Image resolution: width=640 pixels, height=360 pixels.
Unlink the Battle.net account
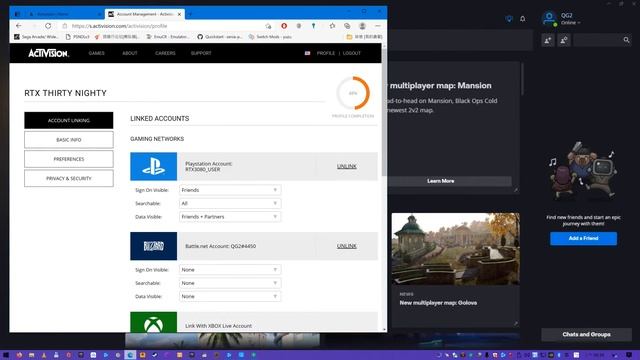coord(347,246)
